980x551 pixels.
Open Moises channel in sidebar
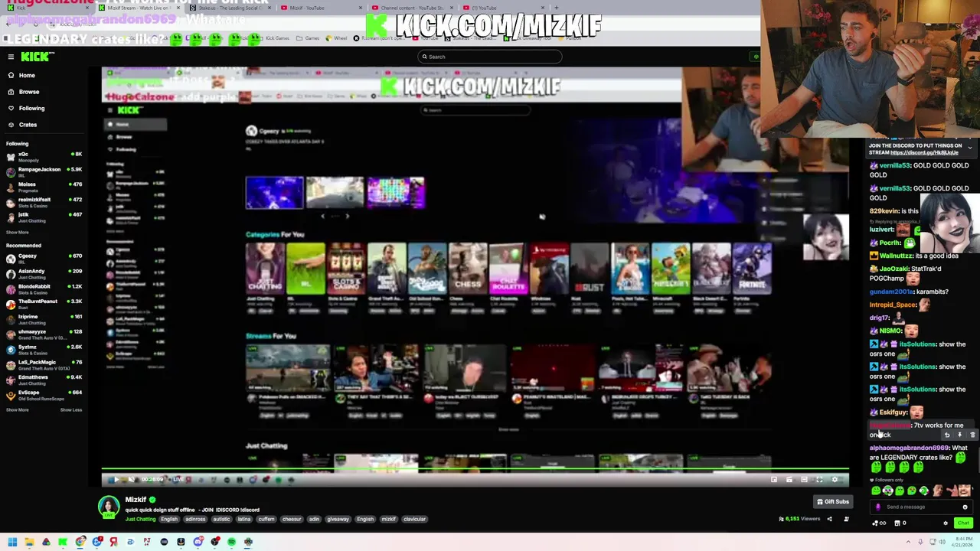[44, 186]
